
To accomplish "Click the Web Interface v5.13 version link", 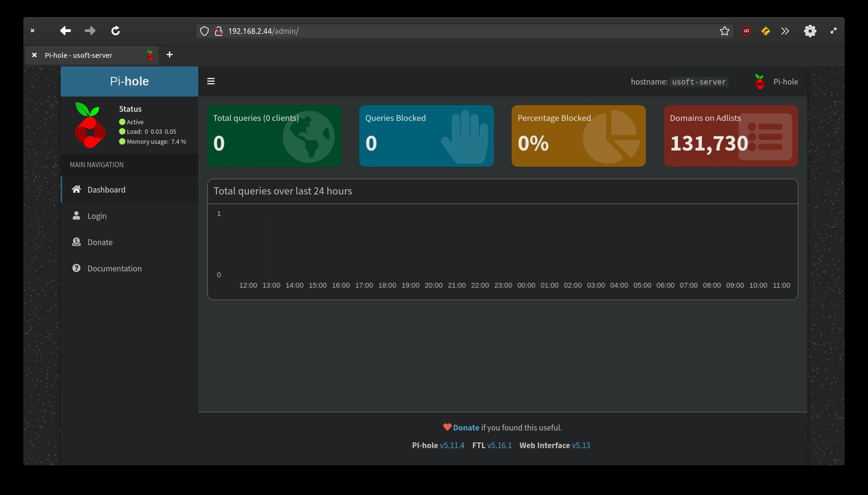I will (x=581, y=445).
